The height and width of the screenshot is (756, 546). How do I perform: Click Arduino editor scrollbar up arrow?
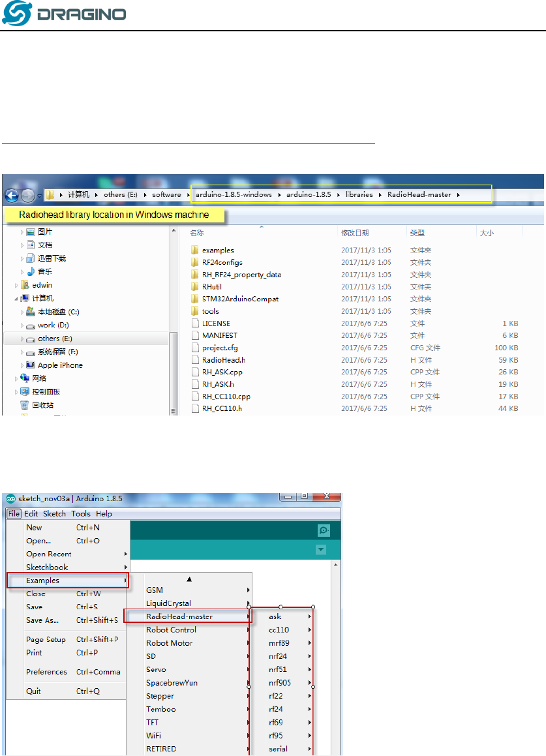coord(336,565)
